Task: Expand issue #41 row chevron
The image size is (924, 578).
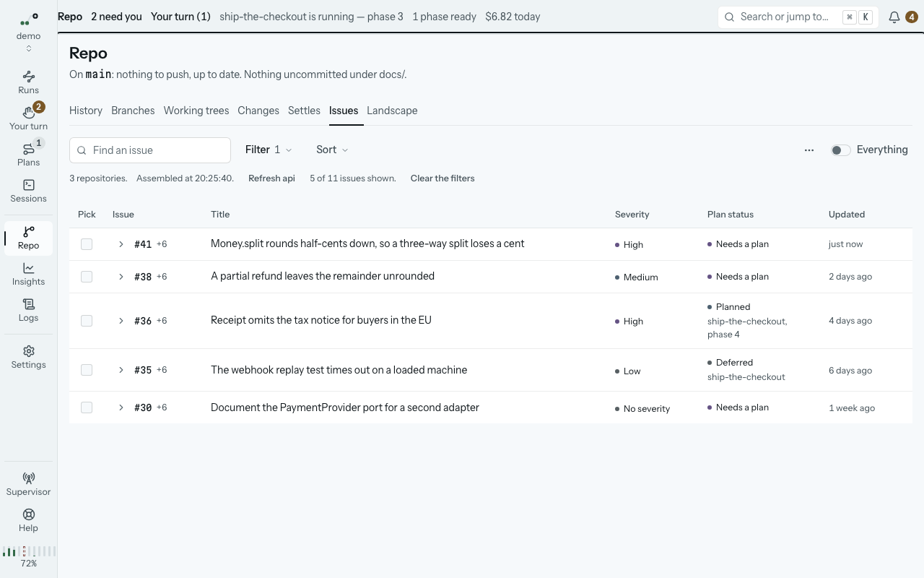Action: click(121, 244)
